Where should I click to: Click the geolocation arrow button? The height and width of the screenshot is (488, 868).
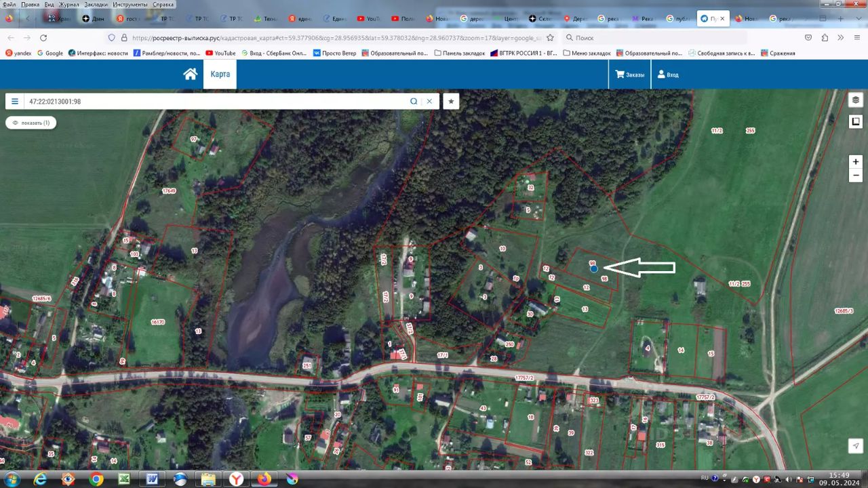[x=856, y=445]
